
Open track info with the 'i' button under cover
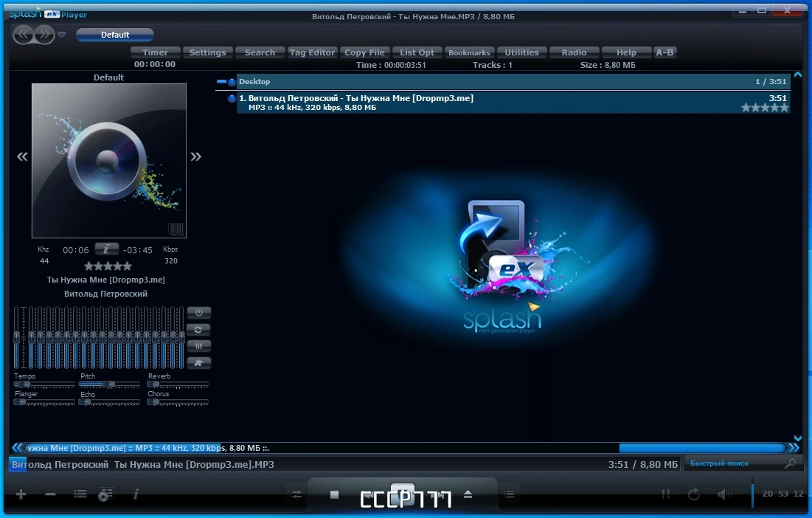point(107,249)
